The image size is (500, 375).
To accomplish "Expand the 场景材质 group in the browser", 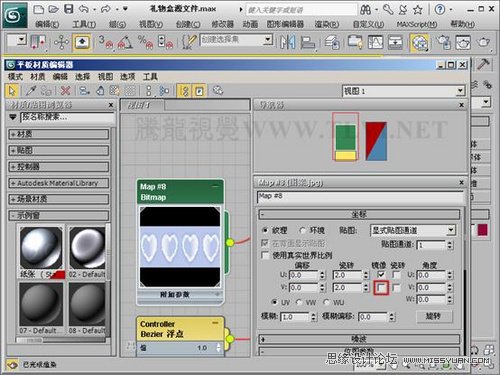I will point(59,199).
